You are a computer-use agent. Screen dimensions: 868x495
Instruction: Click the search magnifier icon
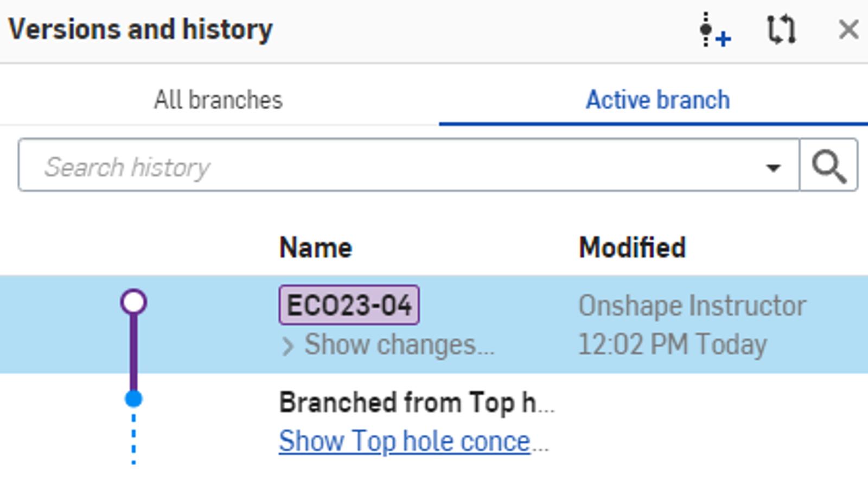828,167
